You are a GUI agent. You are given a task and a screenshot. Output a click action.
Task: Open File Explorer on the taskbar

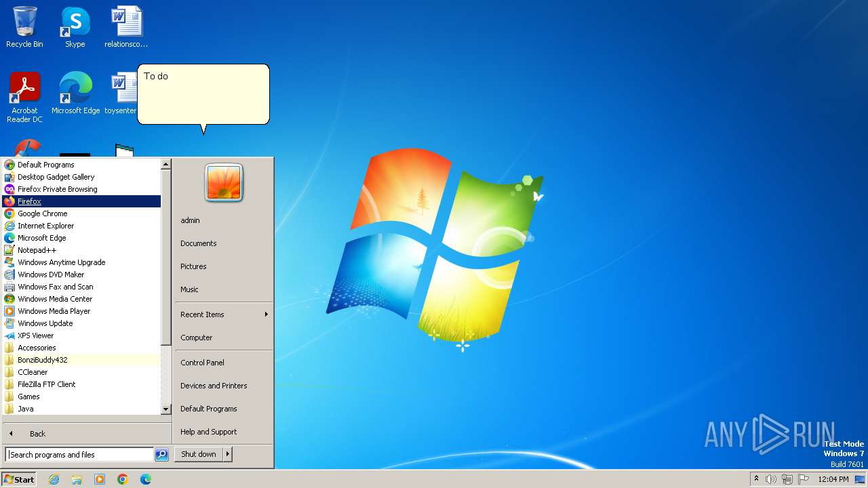[77, 479]
